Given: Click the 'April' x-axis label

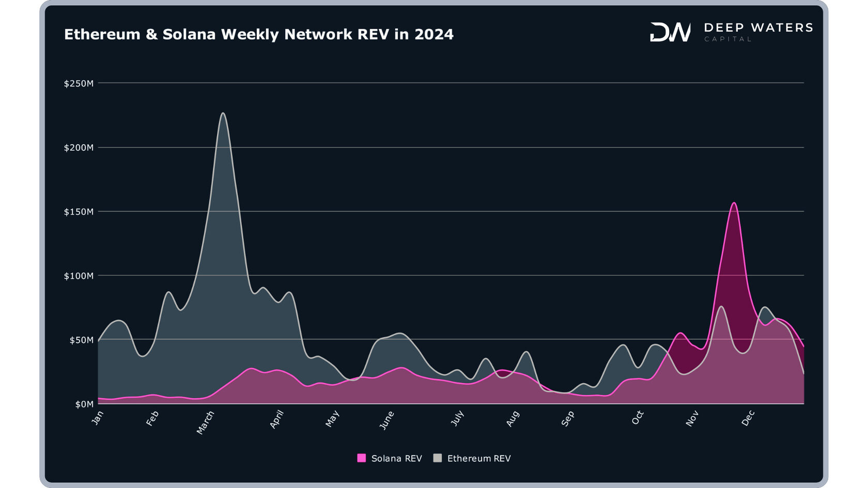Looking at the screenshot, I should click(x=277, y=420).
